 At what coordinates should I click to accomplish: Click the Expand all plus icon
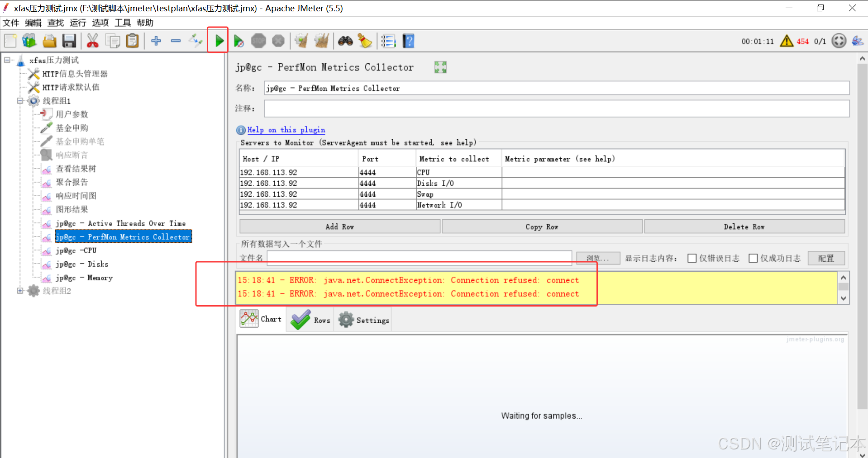(x=156, y=41)
